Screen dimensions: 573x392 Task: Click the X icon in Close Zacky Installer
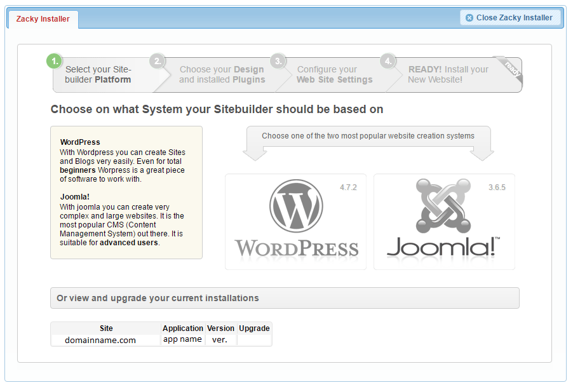pos(469,18)
